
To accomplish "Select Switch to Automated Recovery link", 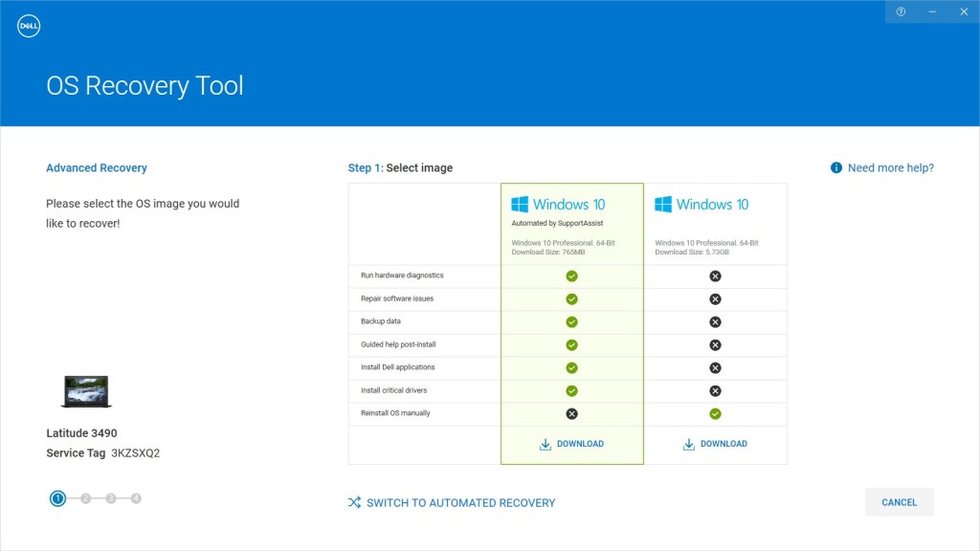I will pyautogui.click(x=460, y=502).
